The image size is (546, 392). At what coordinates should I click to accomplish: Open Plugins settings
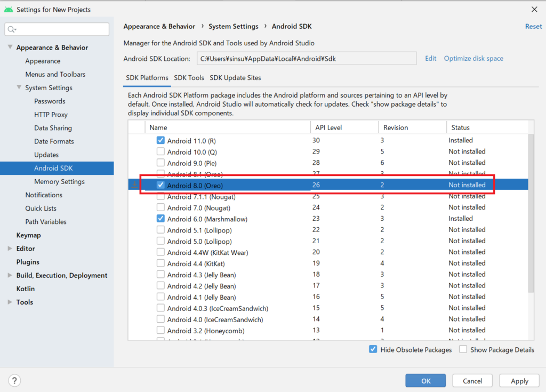click(x=28, y=262)
